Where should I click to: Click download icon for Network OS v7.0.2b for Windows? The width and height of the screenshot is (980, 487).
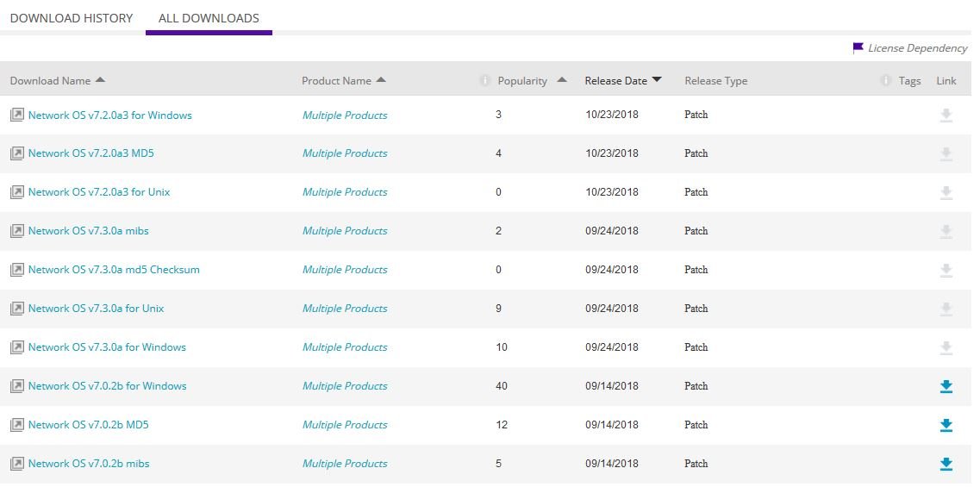(x=946, y=386)
